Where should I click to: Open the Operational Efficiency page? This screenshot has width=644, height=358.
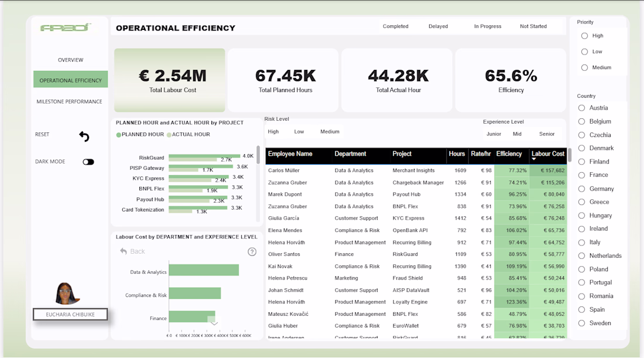(x=71, y=79)
